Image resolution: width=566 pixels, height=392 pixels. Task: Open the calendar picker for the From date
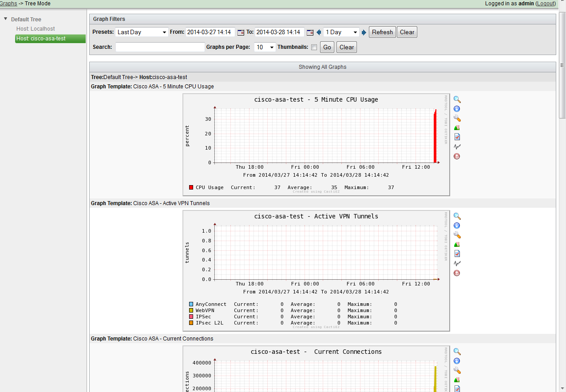pyautogui.click(x=241, y=32)
